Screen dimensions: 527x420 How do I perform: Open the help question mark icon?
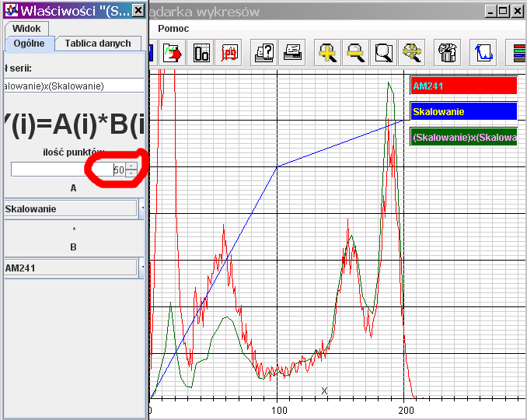(x=265, y=53)
